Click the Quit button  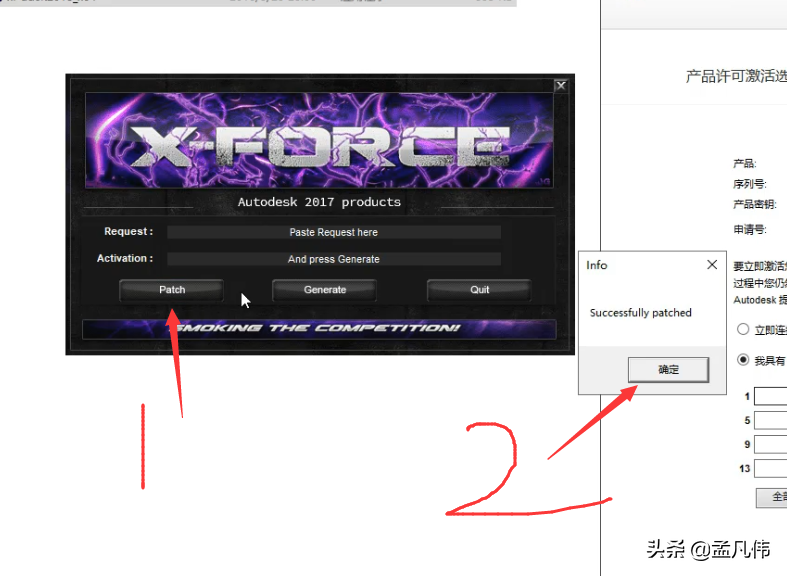(479, 290)
